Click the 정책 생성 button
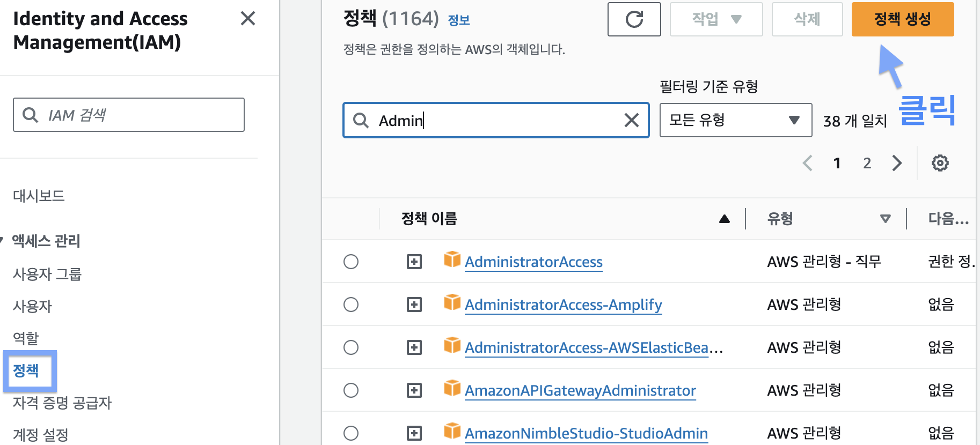Screen dimensions: 980x445 (x=902, y=19)
